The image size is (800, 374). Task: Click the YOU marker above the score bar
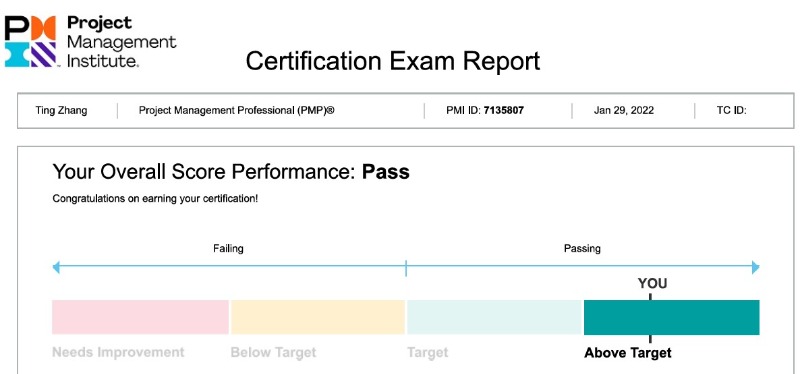coord(652,284)
